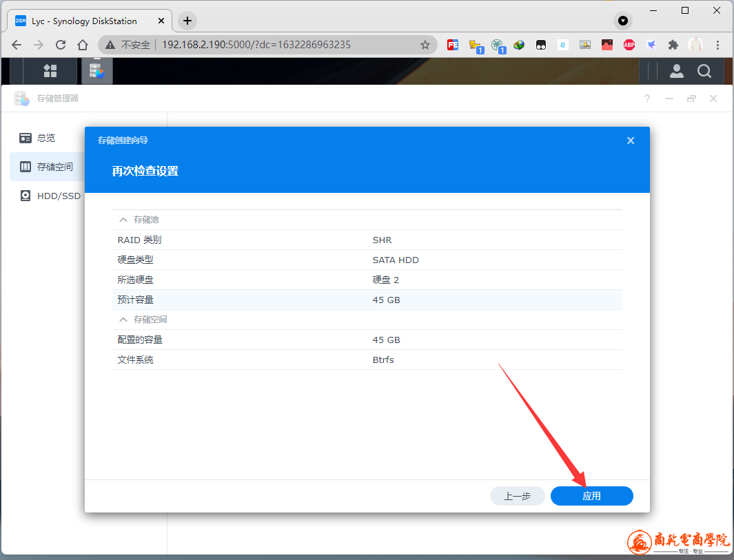Maximize the Storage Manager window
Viewport: 734px width, 560px height.
[691, 98]
